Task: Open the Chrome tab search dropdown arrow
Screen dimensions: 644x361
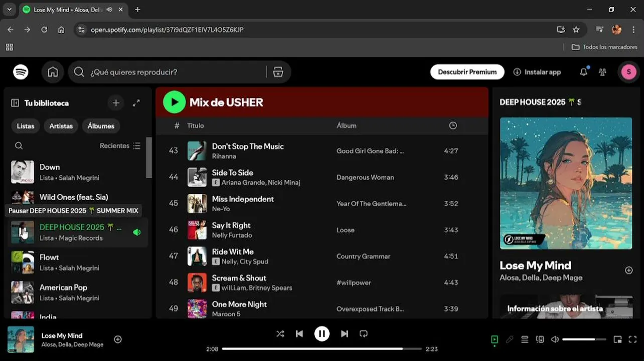Action: [9, 10]
